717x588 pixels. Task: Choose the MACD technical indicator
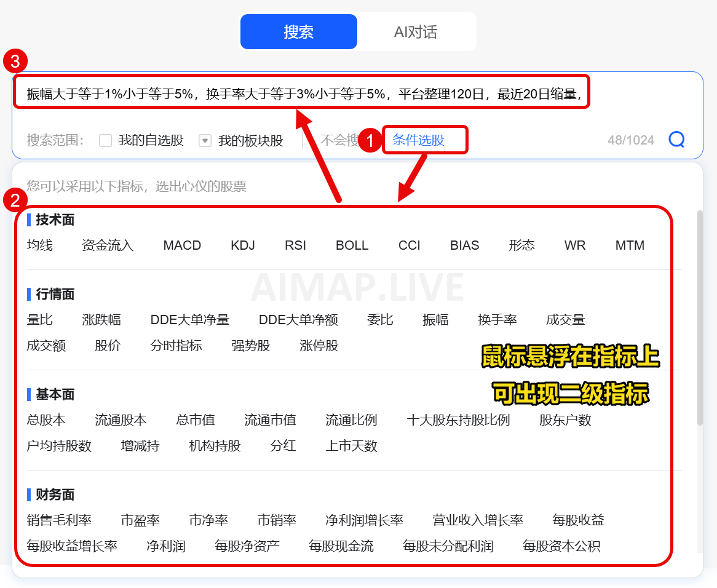coord(182,245)
